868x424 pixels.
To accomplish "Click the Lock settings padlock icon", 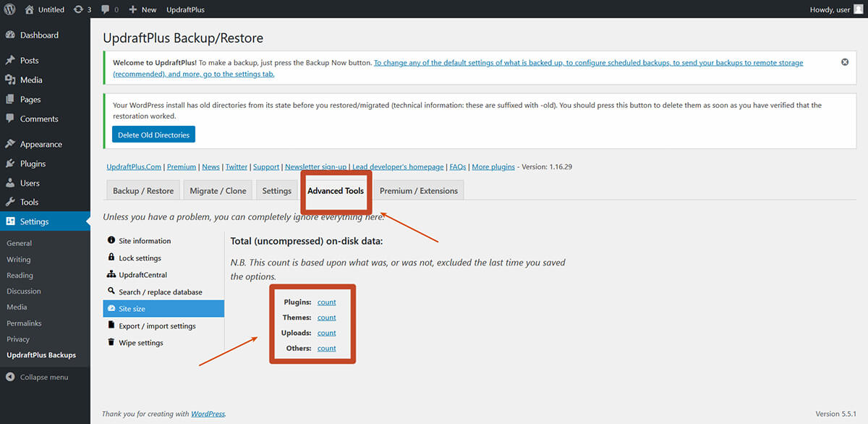I will [111, 258].
